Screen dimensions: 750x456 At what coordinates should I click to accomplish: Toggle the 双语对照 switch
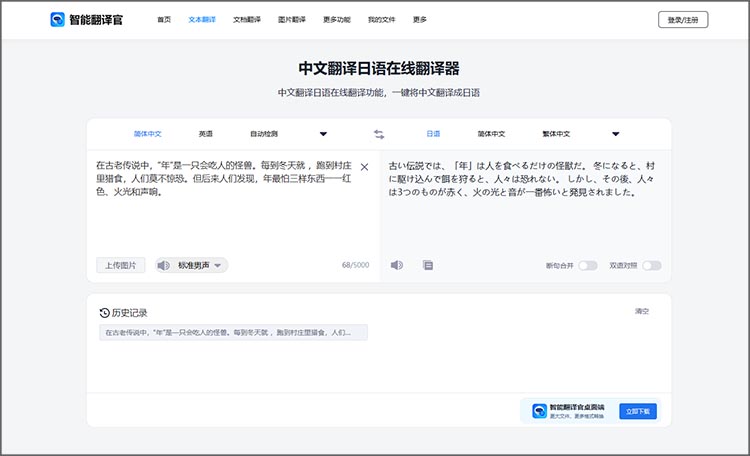[652, 266]
